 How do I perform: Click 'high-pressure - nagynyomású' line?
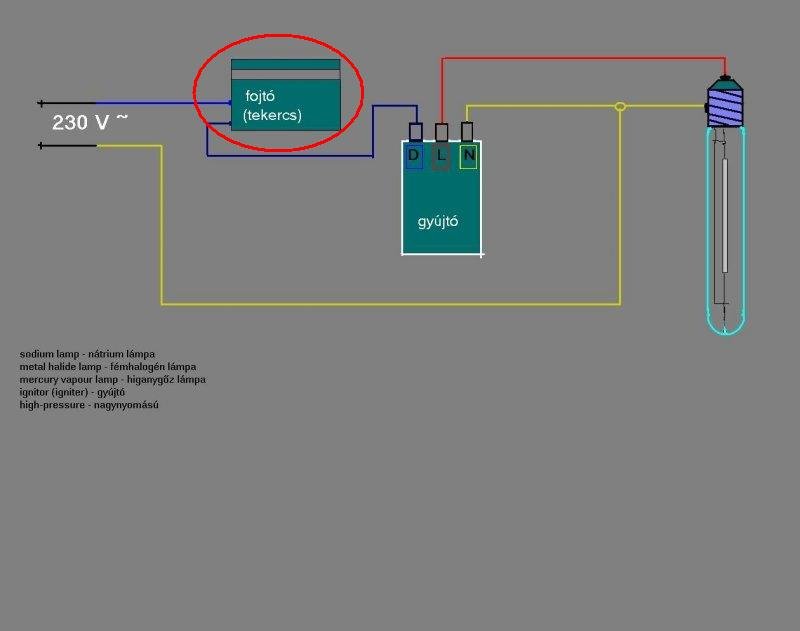tap(89, 405)
